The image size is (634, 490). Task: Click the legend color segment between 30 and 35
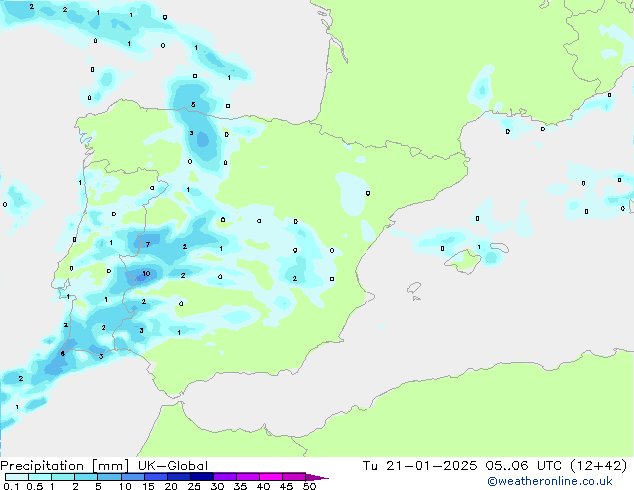tap(225, 477)
